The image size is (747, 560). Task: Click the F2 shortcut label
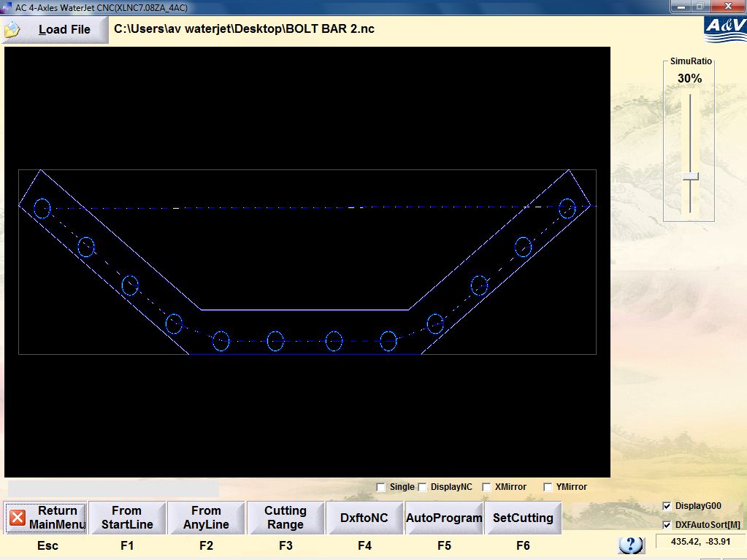[x=206, y=545]
